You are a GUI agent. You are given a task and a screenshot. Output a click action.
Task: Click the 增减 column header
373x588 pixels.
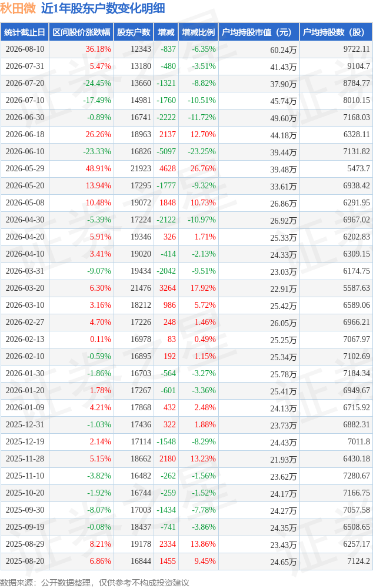coord(166,32)
